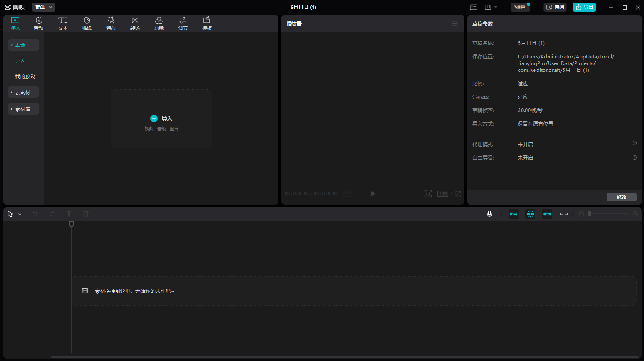Click the timeline playhead marker

[x=72, y=224]
